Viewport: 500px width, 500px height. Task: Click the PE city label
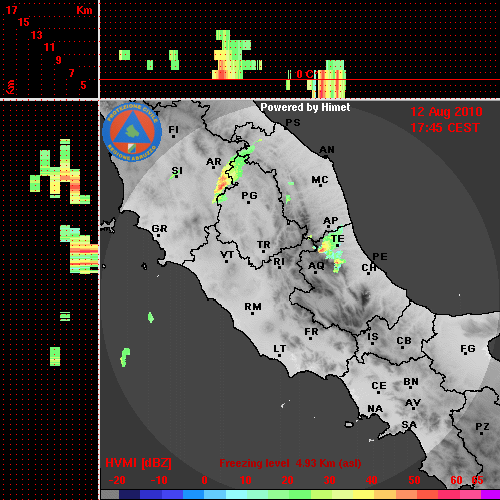click(x=380, y=257)
